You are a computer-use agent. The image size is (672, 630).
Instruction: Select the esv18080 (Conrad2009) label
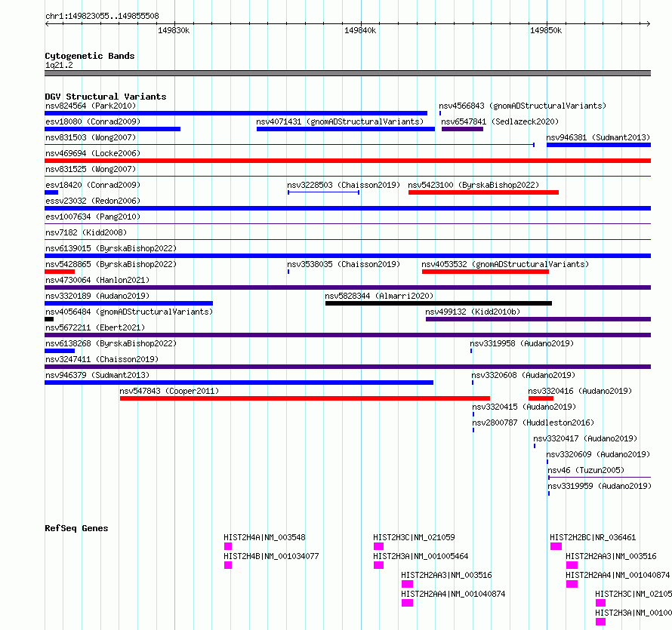pos(93,121)
